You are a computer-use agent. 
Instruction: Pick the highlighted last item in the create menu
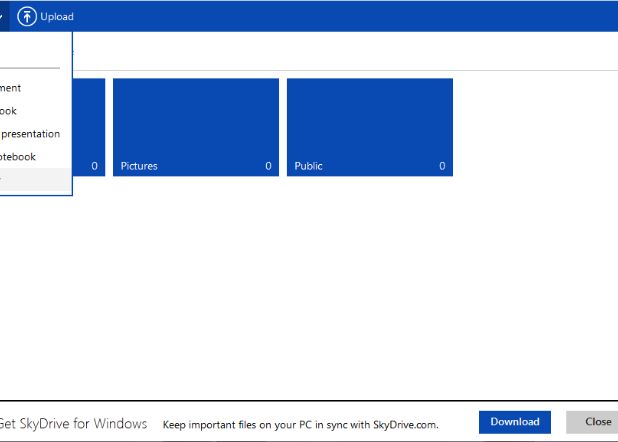[30, 180]
